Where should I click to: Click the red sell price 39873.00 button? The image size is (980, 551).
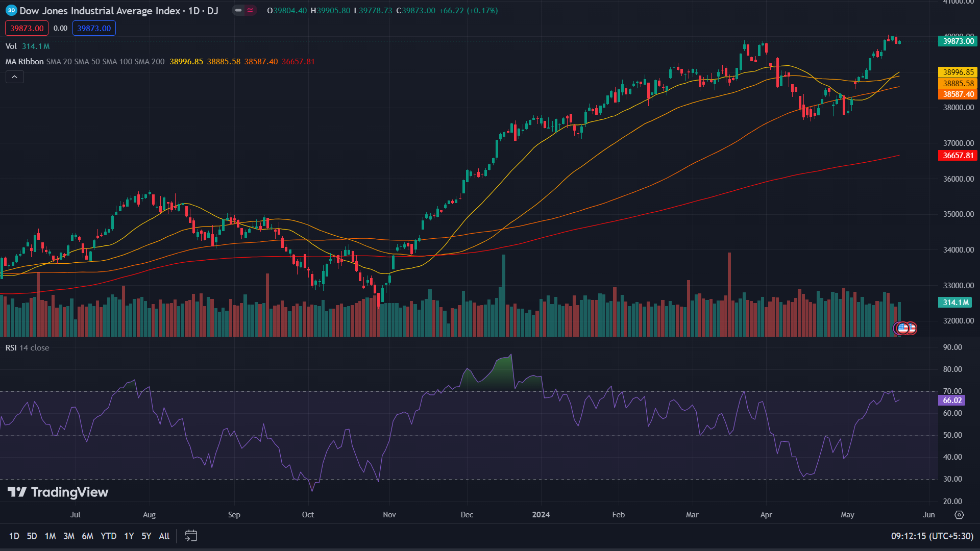pos(27,28)
